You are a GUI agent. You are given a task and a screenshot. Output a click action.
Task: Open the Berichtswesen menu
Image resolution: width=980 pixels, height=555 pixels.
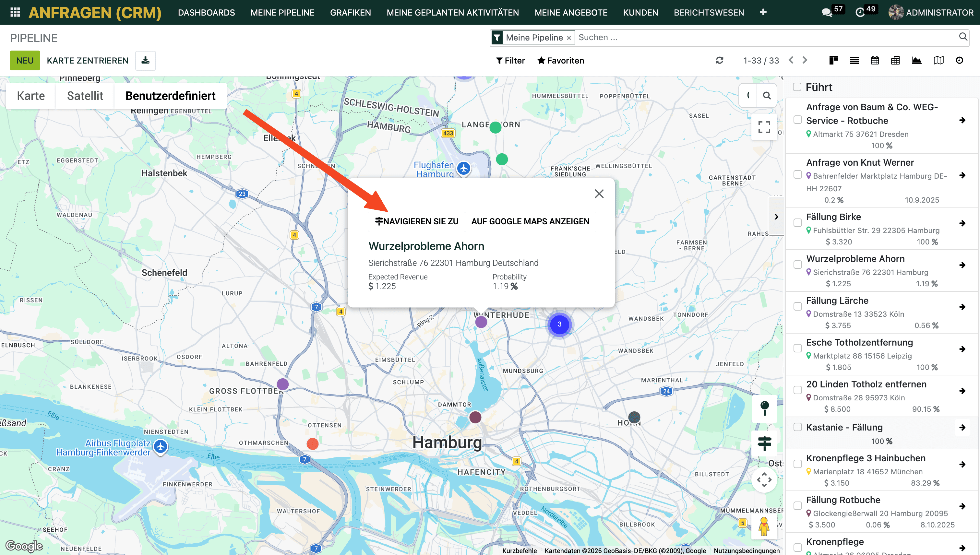click(x=709, y=13)
